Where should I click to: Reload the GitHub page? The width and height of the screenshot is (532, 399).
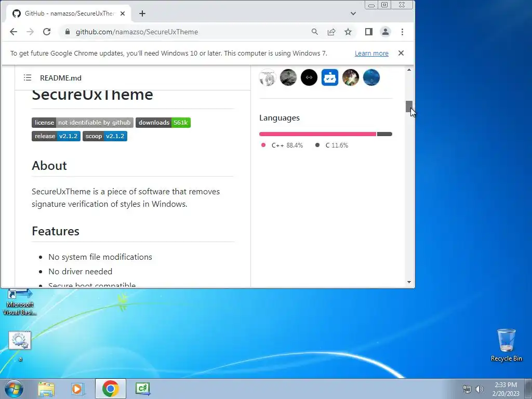click(47, 32)
